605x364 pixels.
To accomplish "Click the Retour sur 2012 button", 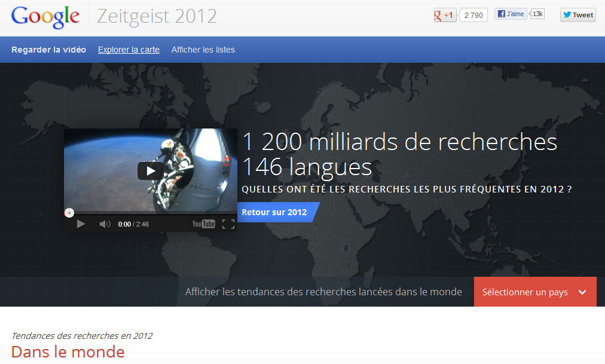I will 278,212.
